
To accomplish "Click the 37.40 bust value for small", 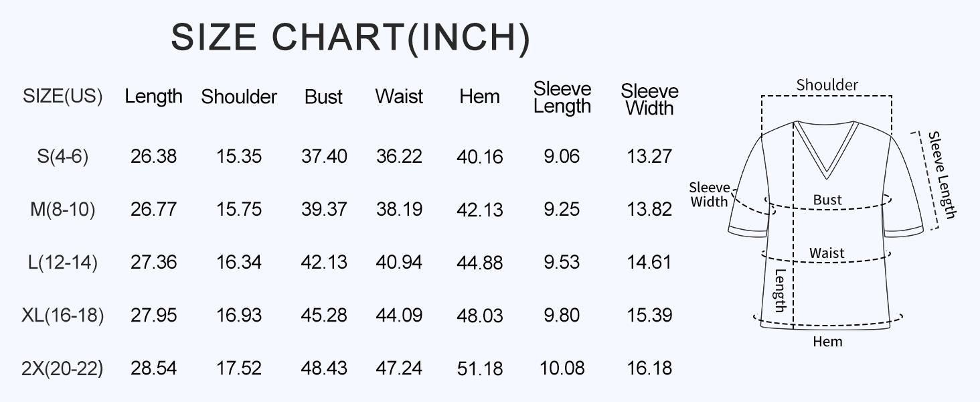I will point(324,157).
